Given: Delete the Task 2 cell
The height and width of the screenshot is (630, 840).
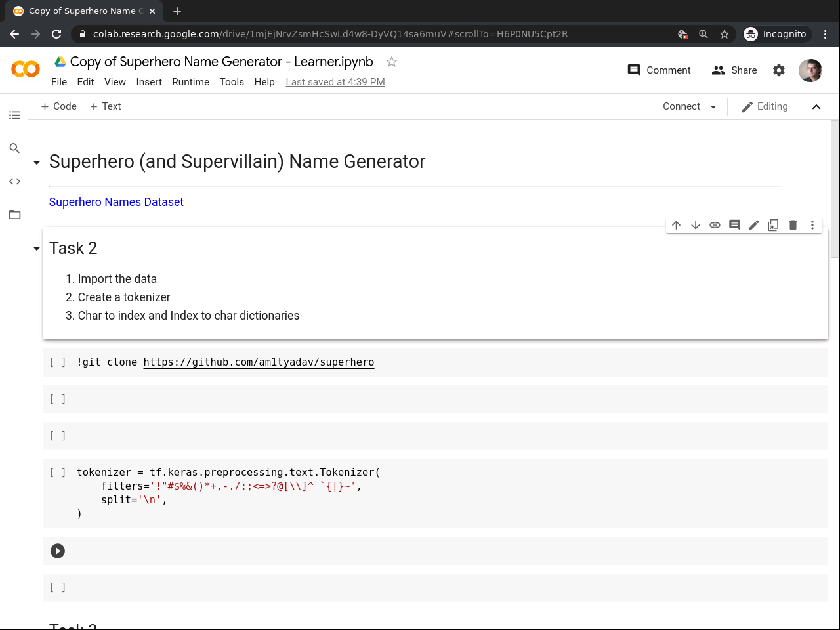Looking at the screenshot, I should pos(793,225).
